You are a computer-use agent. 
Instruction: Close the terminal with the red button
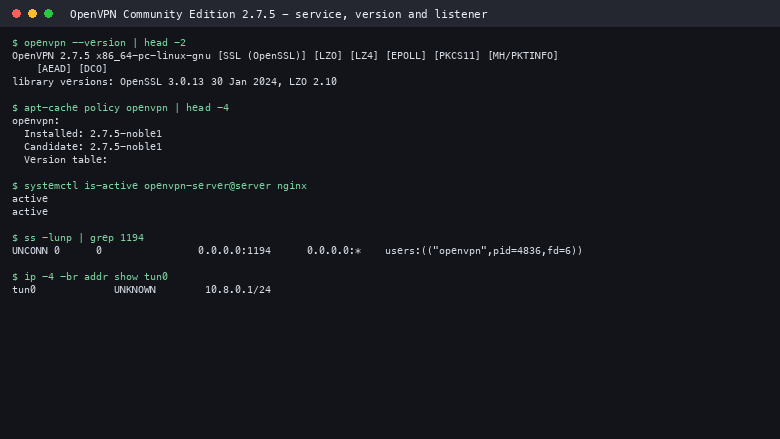(x=16, y=13)
